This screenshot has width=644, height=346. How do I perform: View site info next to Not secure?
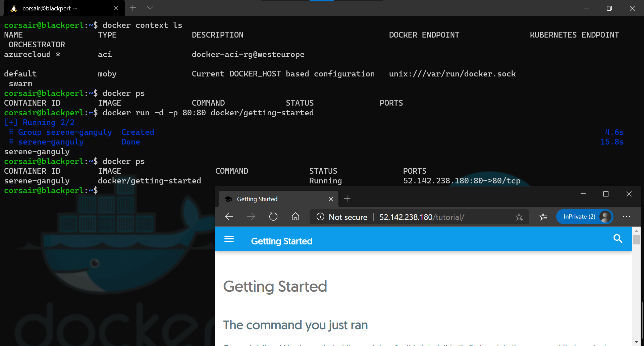coord(320,217)
